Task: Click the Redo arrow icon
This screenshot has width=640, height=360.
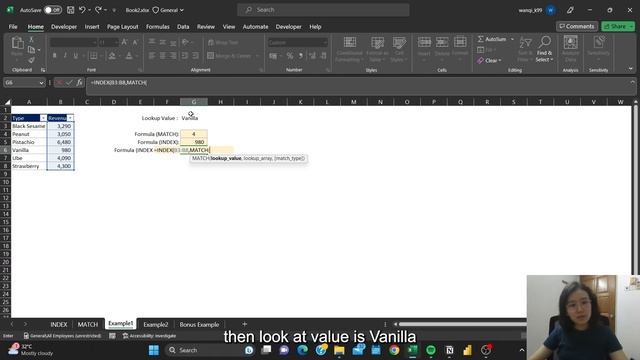Action: [x=98, y=10]
